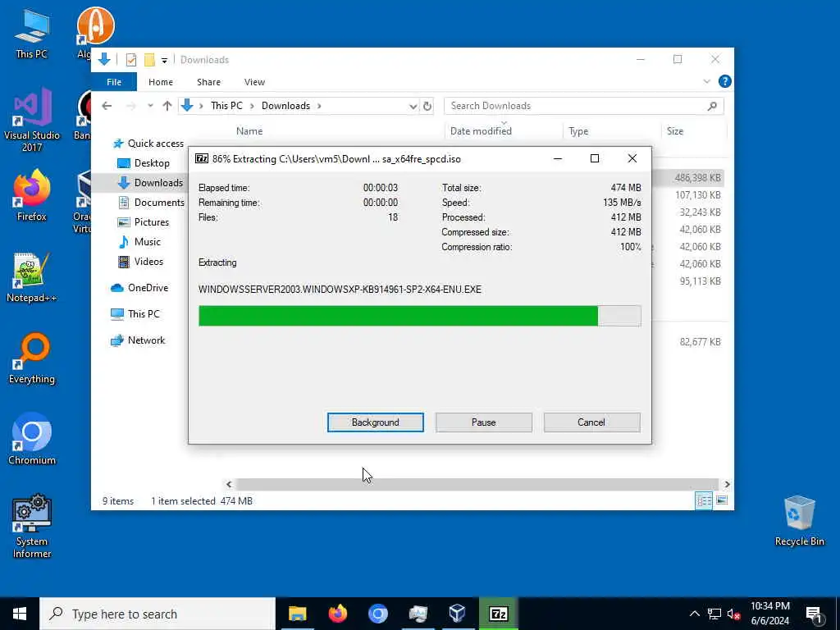
Task: Open Visual Studio 2017 desktop shortcut
Action: point(32,120)
